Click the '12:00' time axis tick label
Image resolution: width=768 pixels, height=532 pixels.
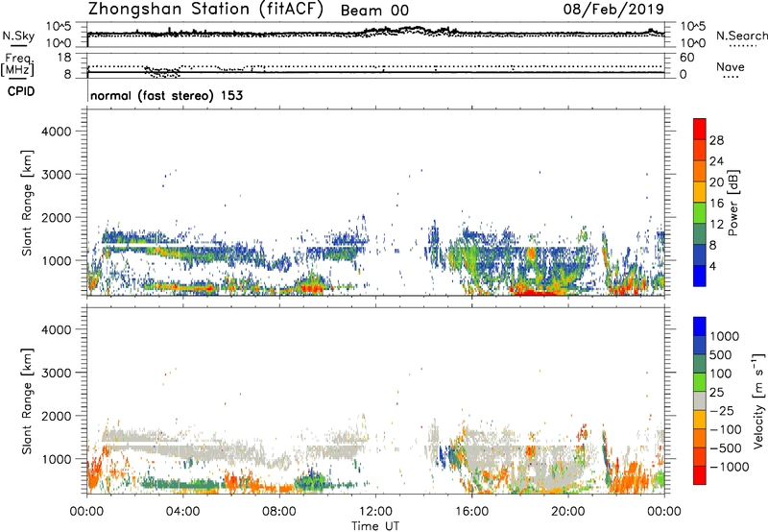375,512
